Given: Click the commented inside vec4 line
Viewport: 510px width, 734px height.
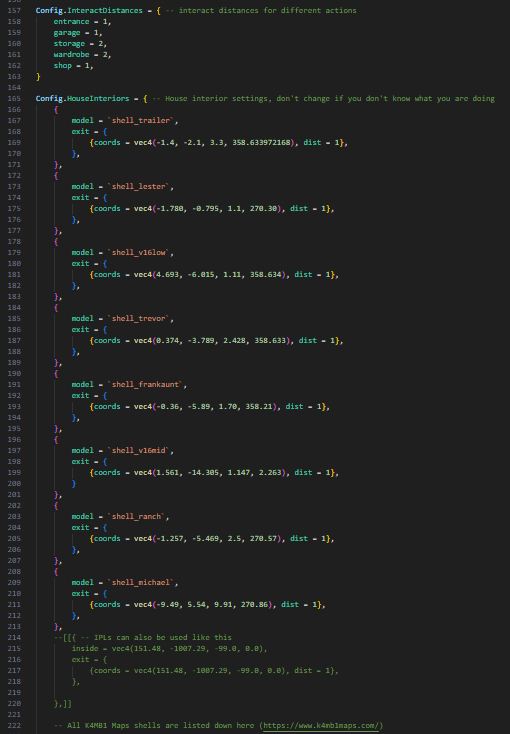Looking at the screenshot, I should [169, 648].
